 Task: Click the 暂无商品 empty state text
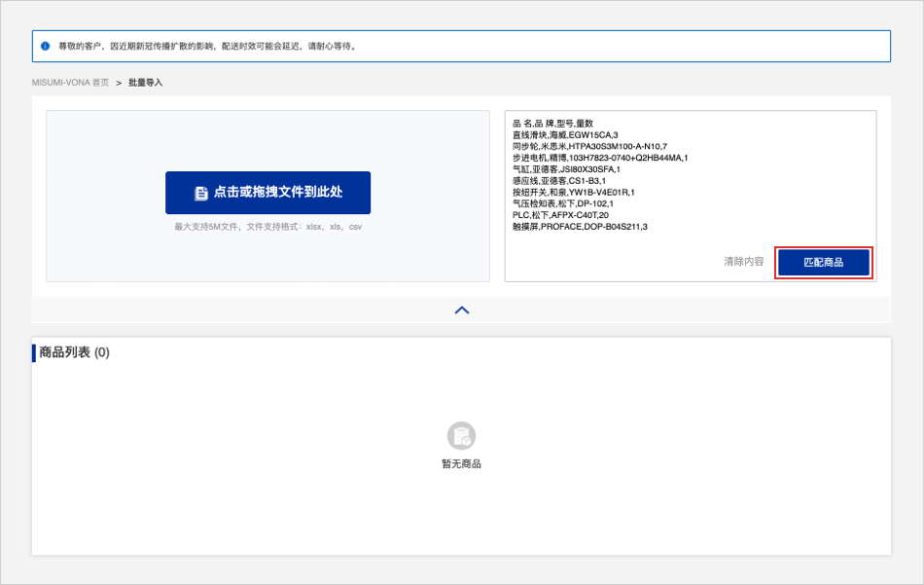coord(461,464)
